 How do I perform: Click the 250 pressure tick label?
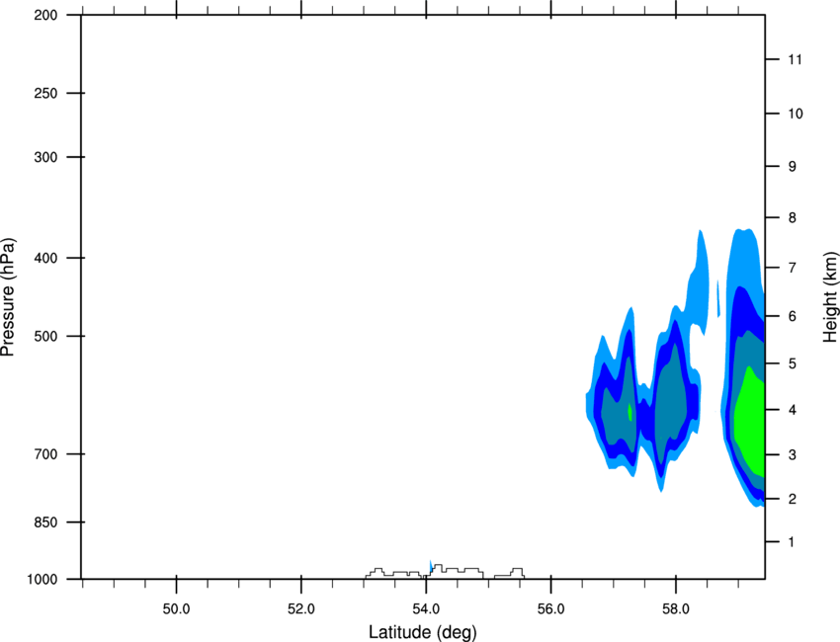tap(45, 93)
